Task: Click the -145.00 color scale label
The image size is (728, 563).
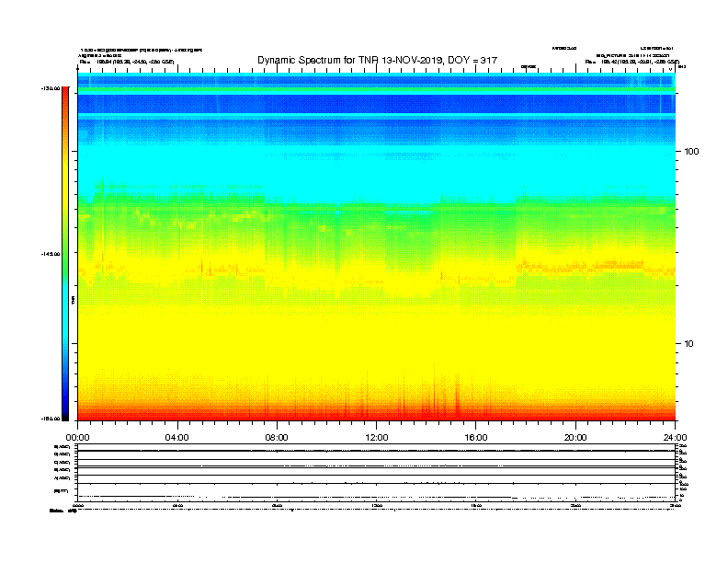Action: [51, 254]
